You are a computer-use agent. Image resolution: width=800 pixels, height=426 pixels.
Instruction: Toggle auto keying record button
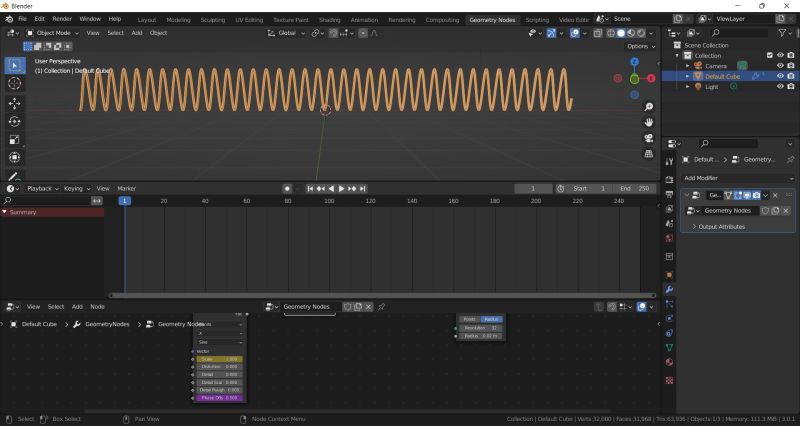pos(287,188)
